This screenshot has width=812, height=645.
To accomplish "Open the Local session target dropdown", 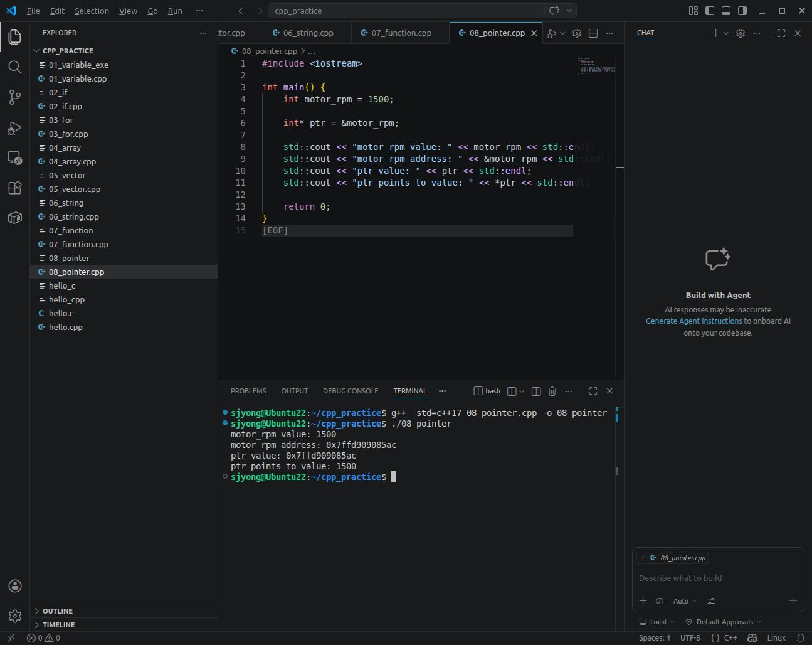I will pos(656,622).
